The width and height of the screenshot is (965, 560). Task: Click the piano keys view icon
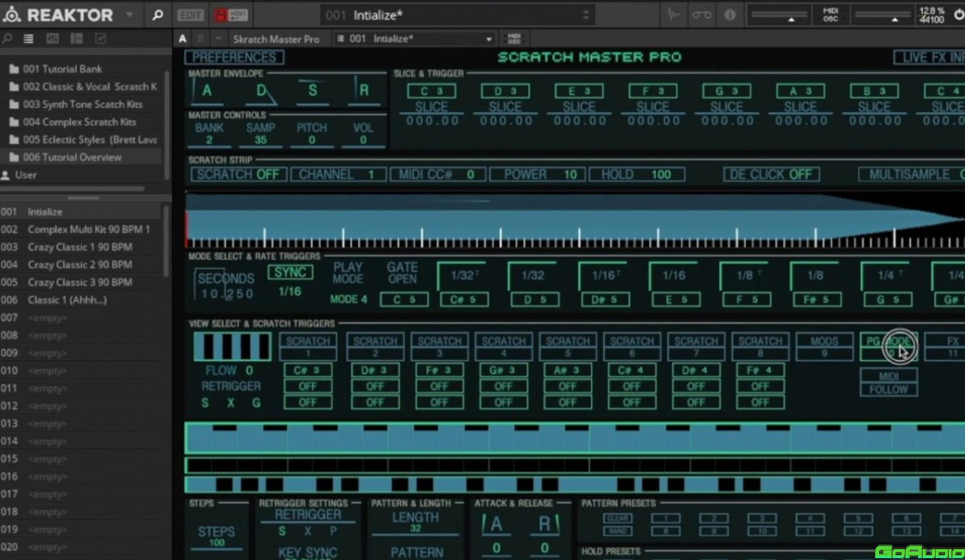click(232, 346)
